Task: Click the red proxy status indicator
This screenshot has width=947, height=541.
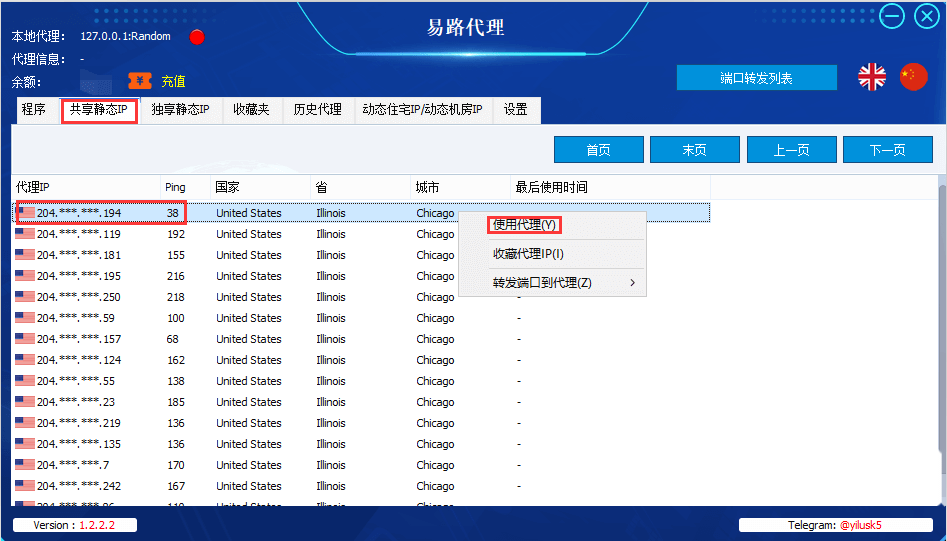Action: pos(197,37)
